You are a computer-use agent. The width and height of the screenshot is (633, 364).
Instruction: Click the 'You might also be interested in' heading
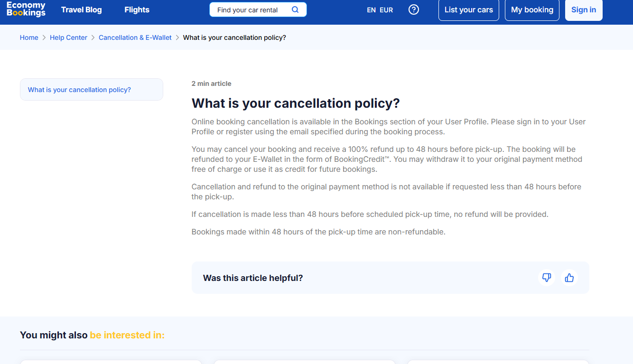pyautogui.click(x=92, y=335)
